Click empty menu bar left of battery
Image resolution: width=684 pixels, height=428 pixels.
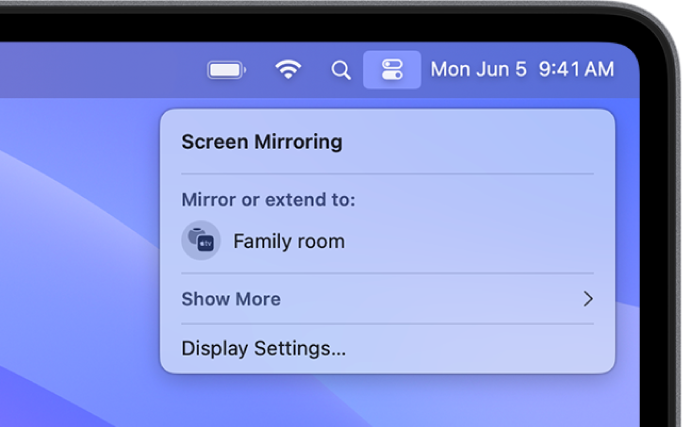(x=100, y=70)
